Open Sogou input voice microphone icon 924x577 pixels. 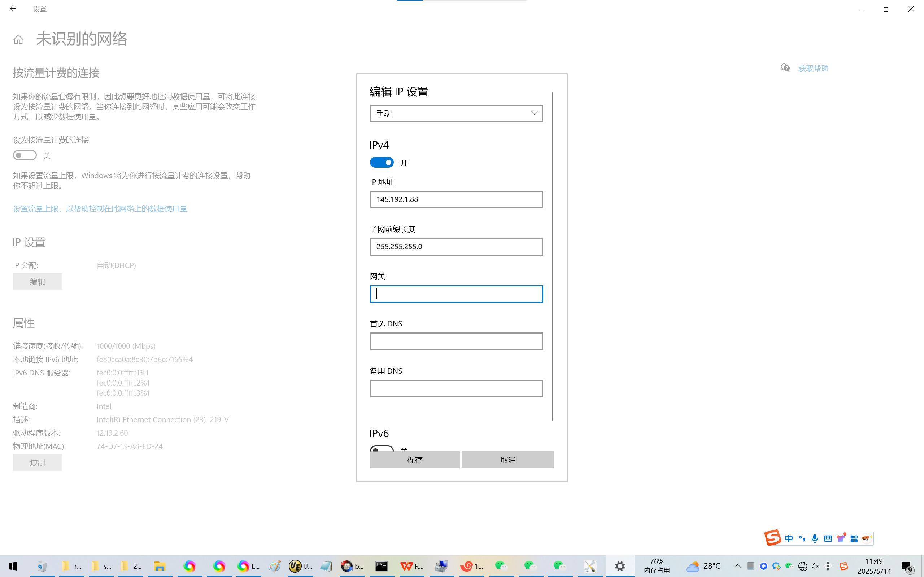(x=815, y=538)
